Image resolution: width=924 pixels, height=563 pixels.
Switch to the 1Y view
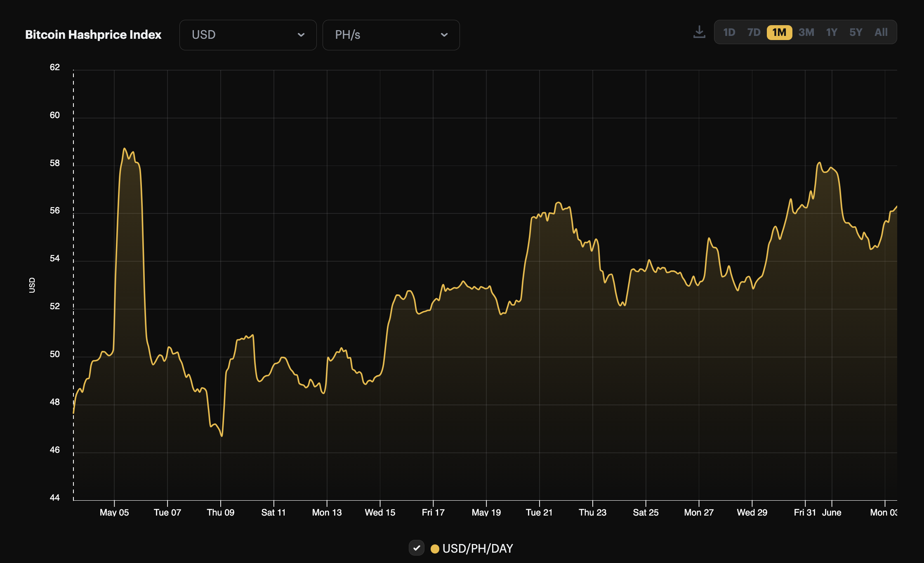[831, 32]
